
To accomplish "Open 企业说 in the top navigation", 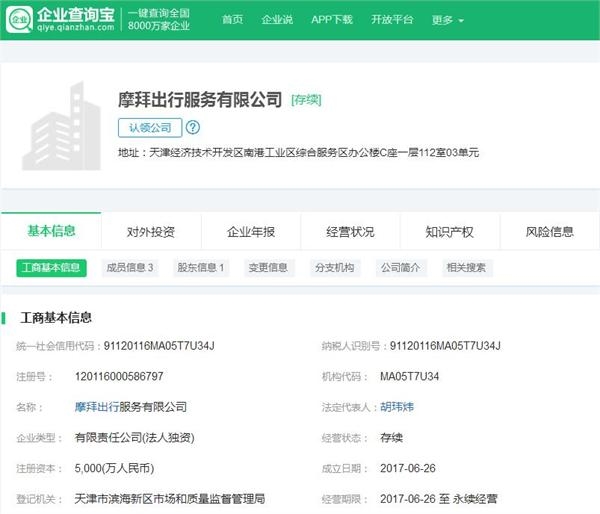I will (277, 19).
